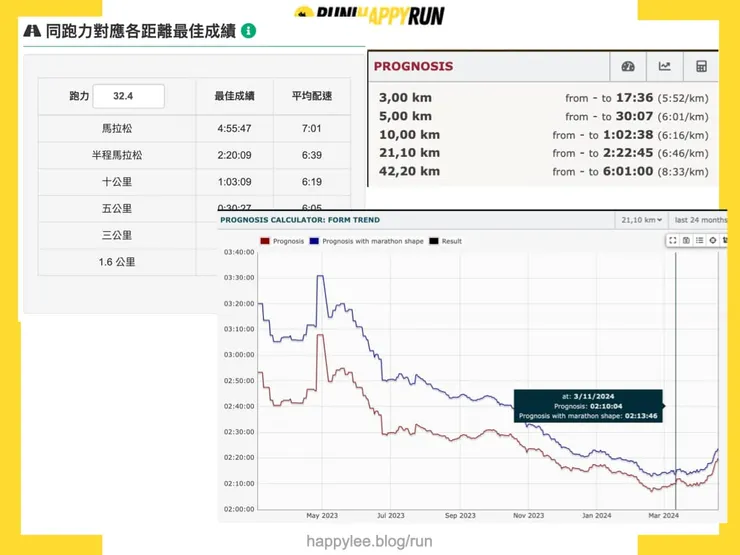Click the 2:22:45 prognosis time

click(628, 153)
